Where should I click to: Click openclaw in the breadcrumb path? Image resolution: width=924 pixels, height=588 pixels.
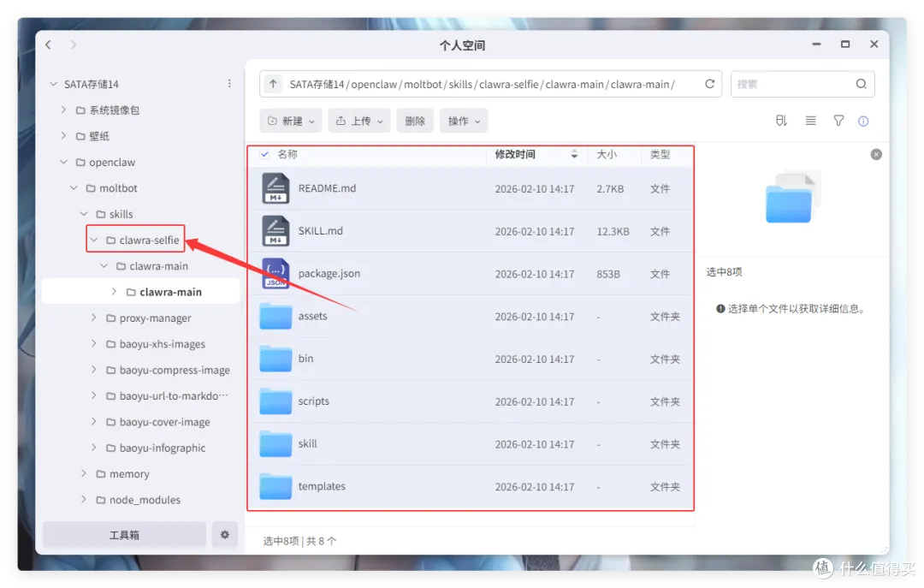(x=374, y=85)
